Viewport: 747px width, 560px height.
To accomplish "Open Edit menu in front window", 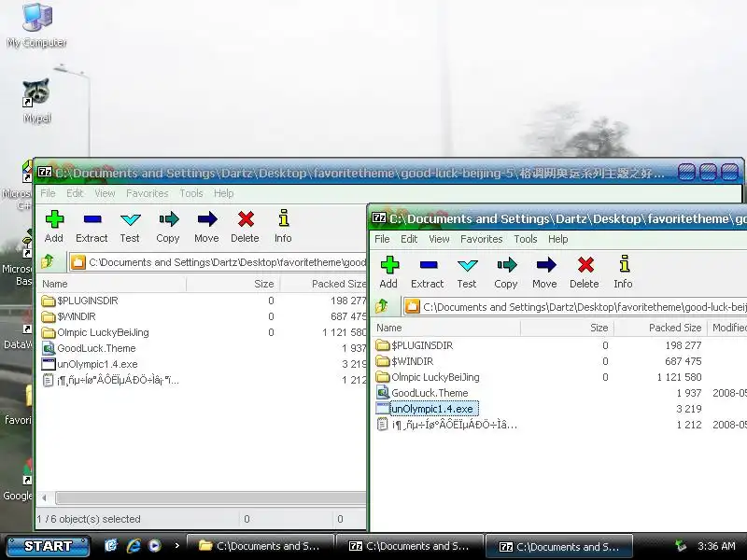I will pyautogui.click(x=409, y=239).
